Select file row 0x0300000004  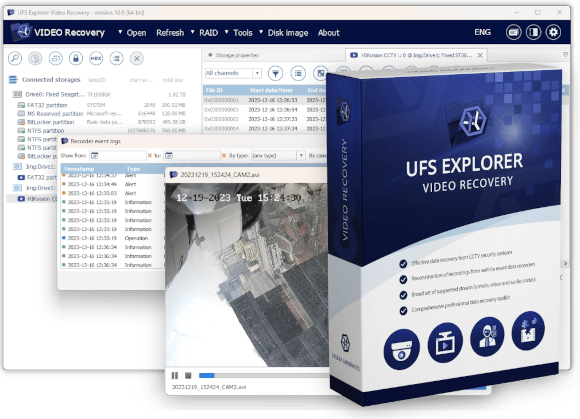pyautogui.click(x=264, y=128)
